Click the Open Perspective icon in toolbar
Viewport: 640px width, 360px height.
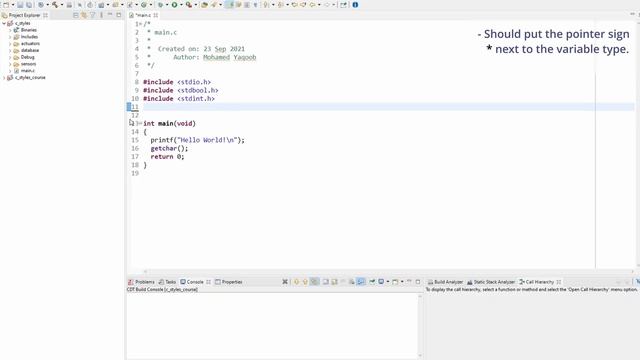343,5
